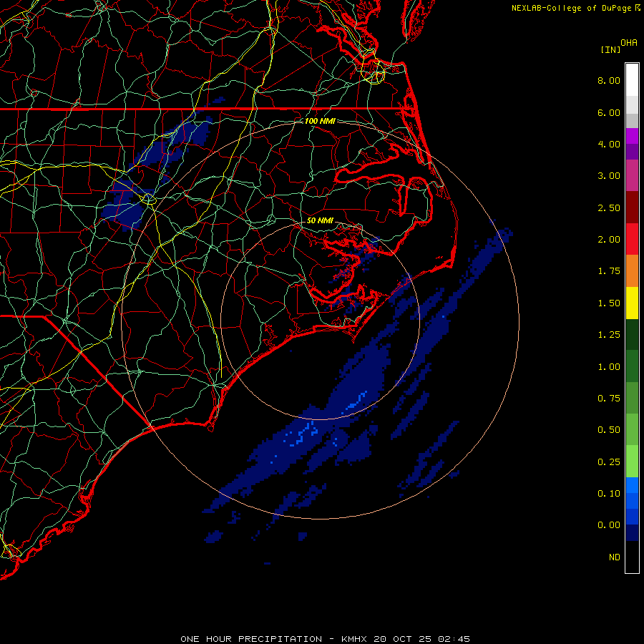
Task: Click the 0.75 legend value
Action: (x=609, y=399)
